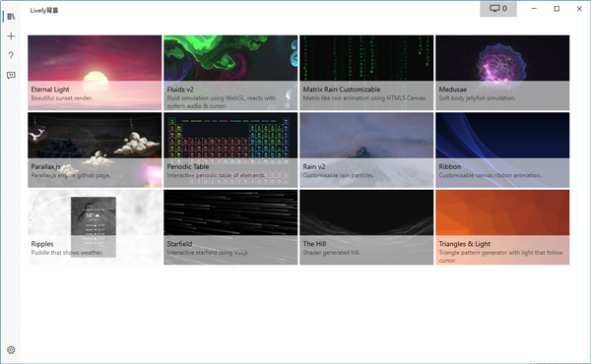
Task: Pick the Triangles & Light wallpaper
Action: tap(502, 227)
